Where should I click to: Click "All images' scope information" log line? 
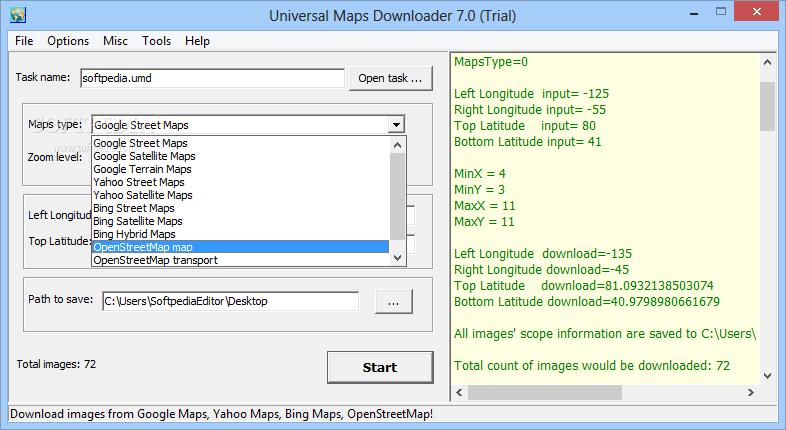605,334
